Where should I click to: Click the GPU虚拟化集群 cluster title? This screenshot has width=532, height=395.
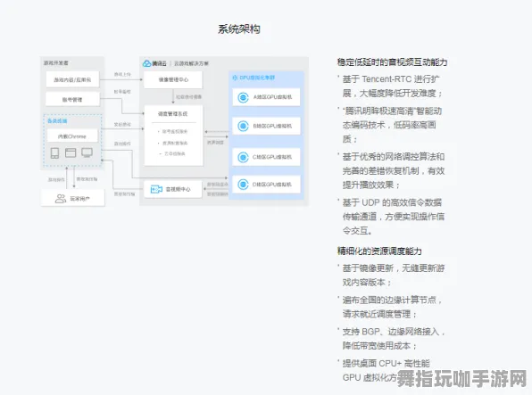(257, 78)
